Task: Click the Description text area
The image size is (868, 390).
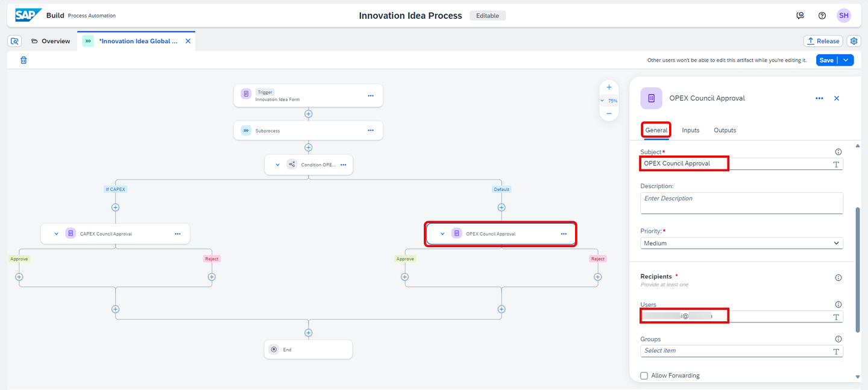Action: [x=741, y=203]
